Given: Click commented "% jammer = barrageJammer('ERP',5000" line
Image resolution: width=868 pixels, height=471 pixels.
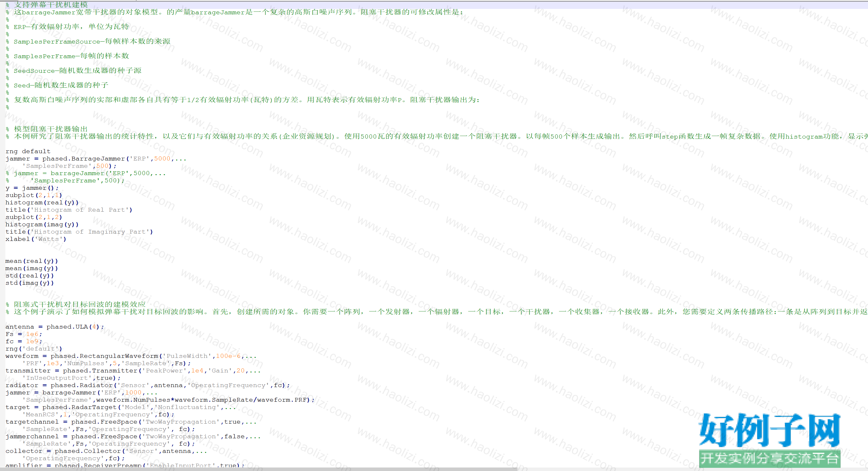Looking at the screenshot, I should coord(86,173).
